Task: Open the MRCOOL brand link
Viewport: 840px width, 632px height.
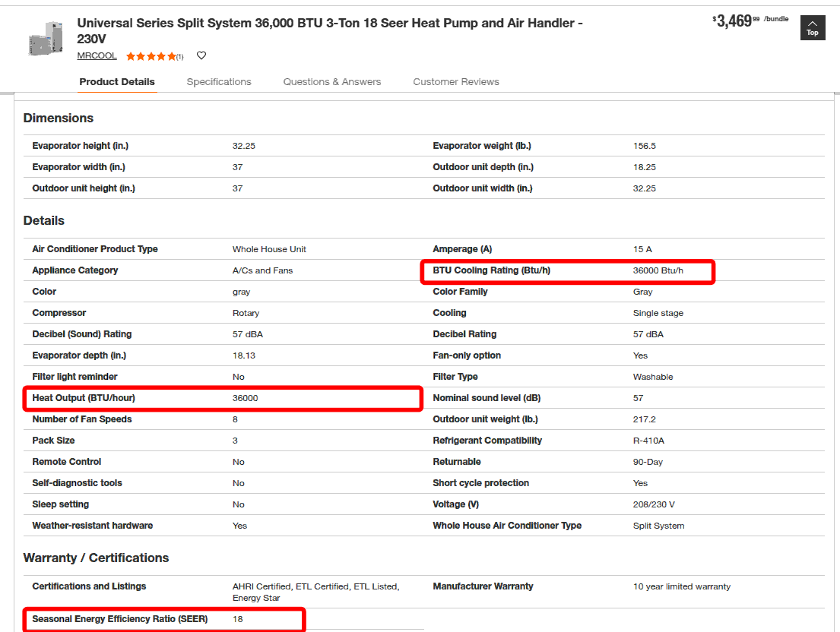Action: click(97, 55)
